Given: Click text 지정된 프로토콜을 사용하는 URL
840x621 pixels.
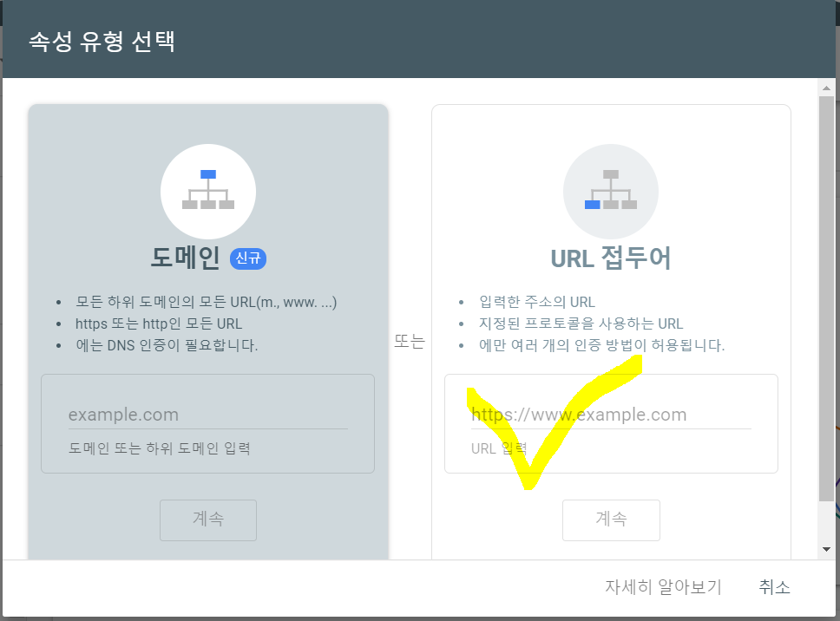Looking at the screenshot, I should pyautogui.click(x=581, y=324).
